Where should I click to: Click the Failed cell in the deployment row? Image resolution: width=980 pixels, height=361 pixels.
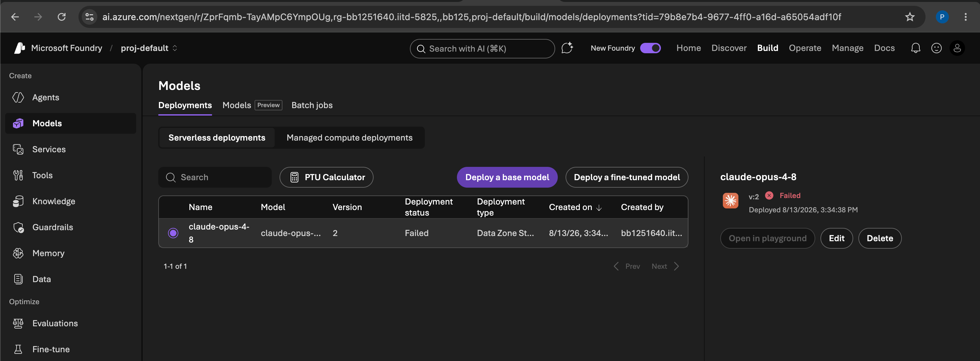[x=417, y=233]
